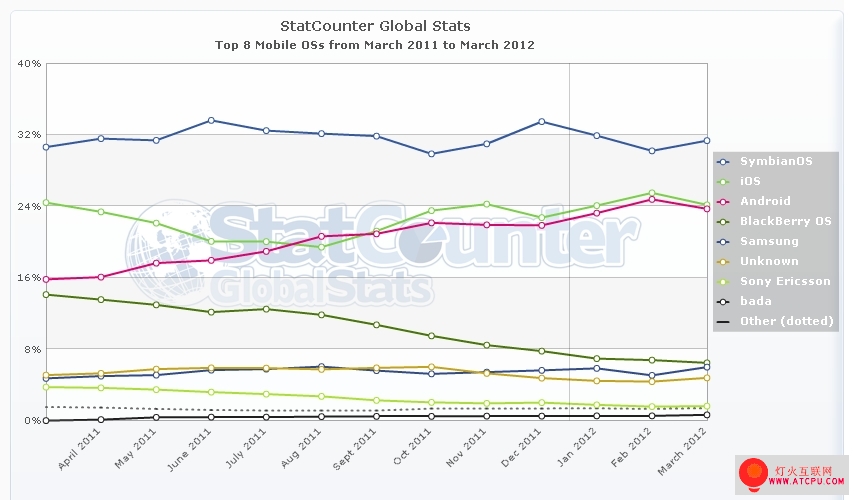Click Android data point at March 2012
Image resolution: width=854 pixels, height=500 pixels.
pyautogui.click(x=707, y=208)
